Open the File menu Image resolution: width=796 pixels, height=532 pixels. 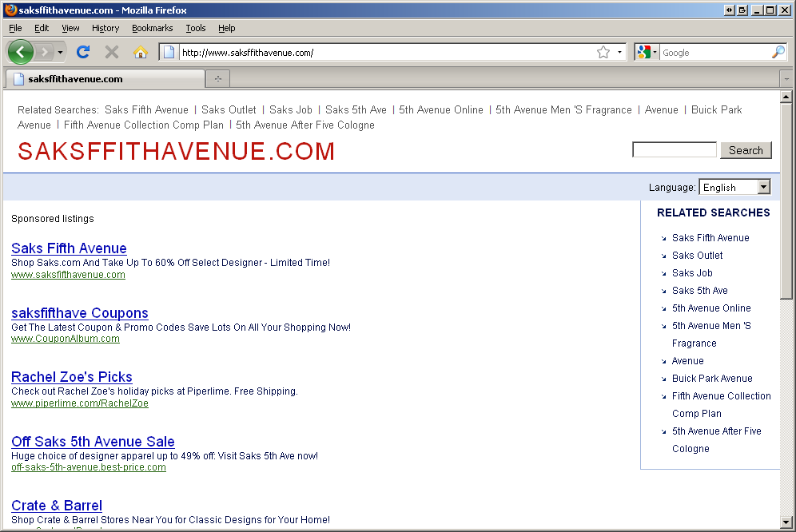[15, 28]
